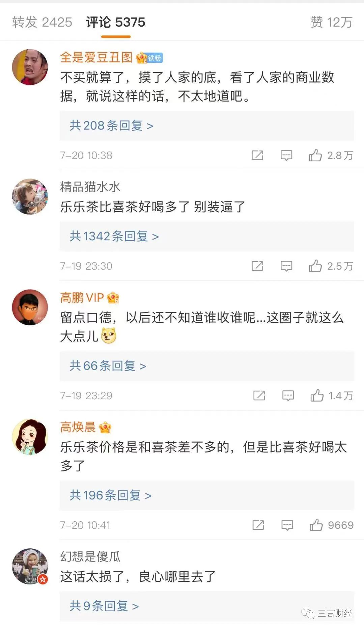Open 幻想是傻瓜's profile avatar

[x=30, y=566]
